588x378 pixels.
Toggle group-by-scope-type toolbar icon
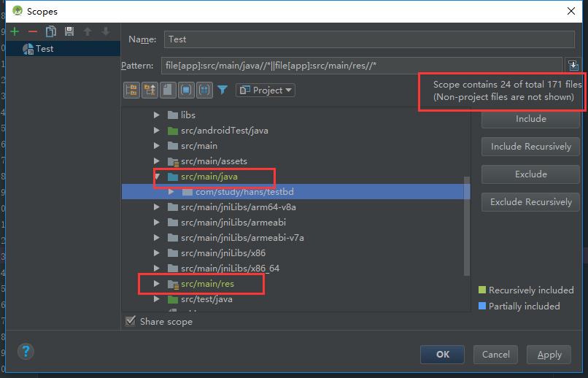click(x=204, y=90)
